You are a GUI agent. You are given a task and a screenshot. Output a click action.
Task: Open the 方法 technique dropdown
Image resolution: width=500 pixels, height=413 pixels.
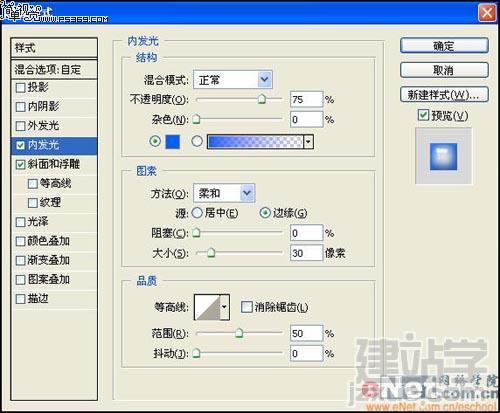tap(224, 193)
